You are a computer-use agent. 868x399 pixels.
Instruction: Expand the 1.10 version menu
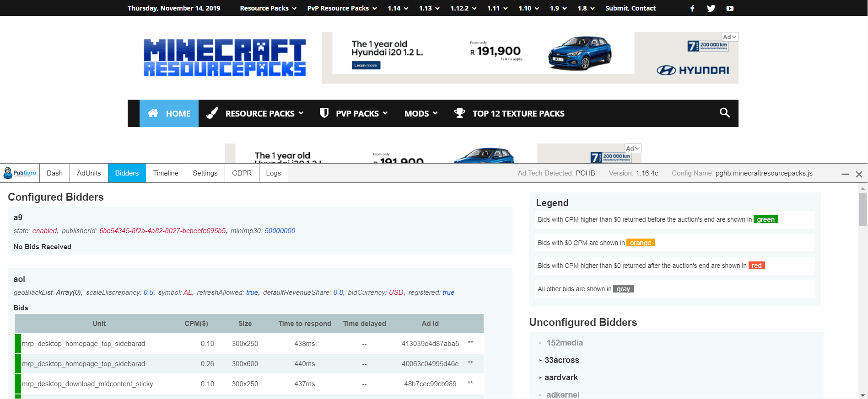[x=528, y=8]
